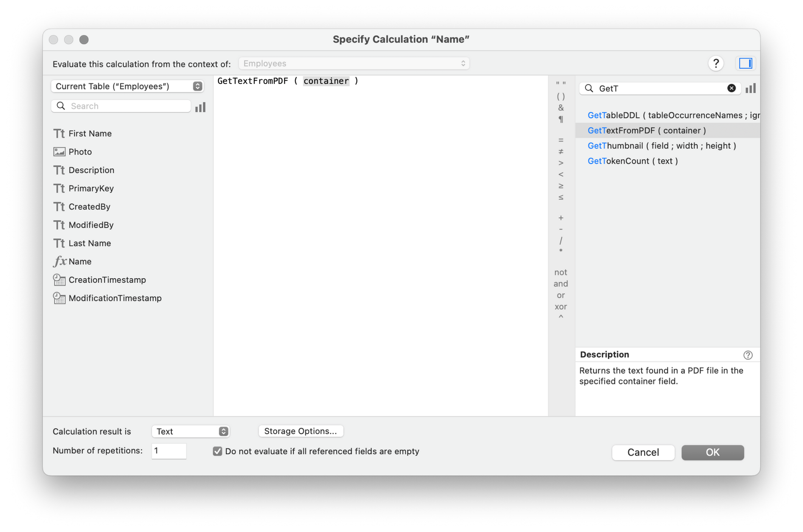The height and width of the screenshot is (532, 803).
Task: Insert the equals operator
Action: point(560,140)
